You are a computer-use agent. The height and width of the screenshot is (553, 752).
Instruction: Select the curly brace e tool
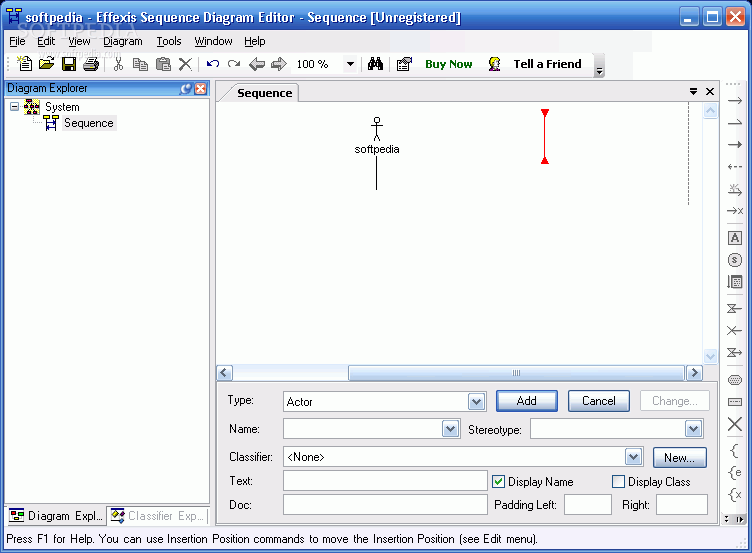pyautogui.click(x=734, y=472)
